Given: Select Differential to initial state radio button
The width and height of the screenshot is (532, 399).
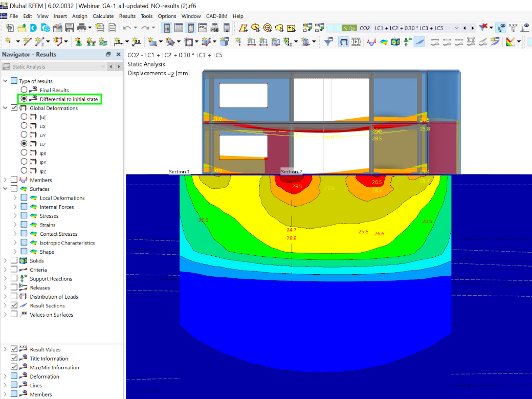Looking at the screenshot, I should (24, 99).
